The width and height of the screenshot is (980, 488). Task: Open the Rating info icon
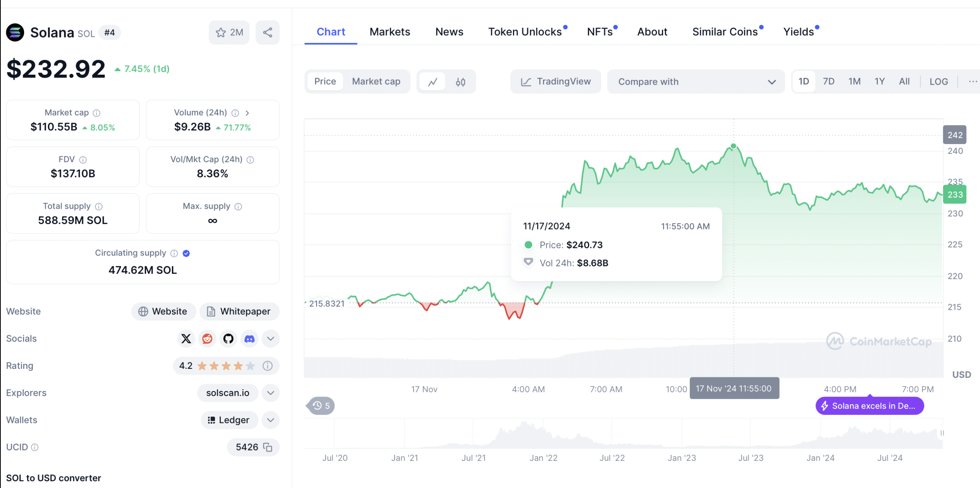268,366
